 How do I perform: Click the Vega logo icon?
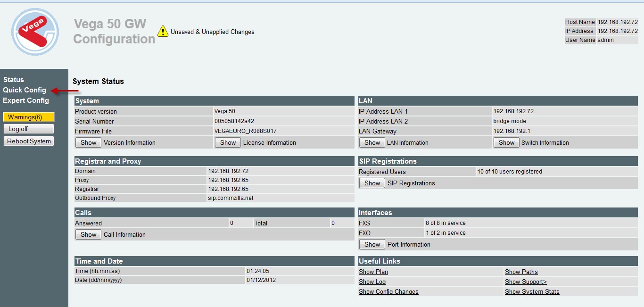coord(35,32)
